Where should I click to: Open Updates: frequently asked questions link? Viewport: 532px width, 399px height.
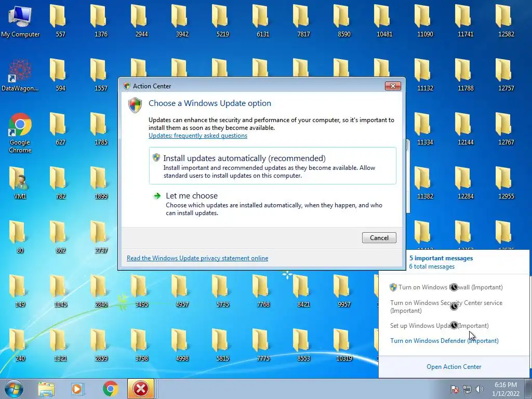point(198,136)
